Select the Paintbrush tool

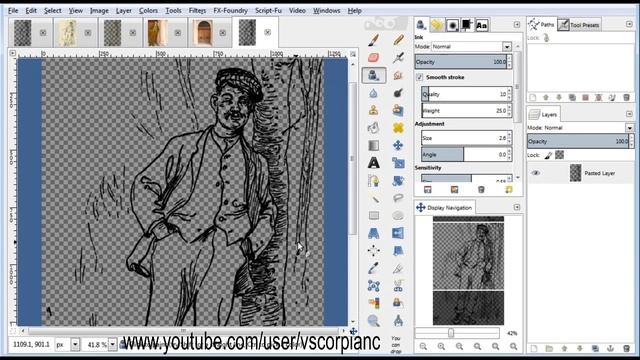373,40
